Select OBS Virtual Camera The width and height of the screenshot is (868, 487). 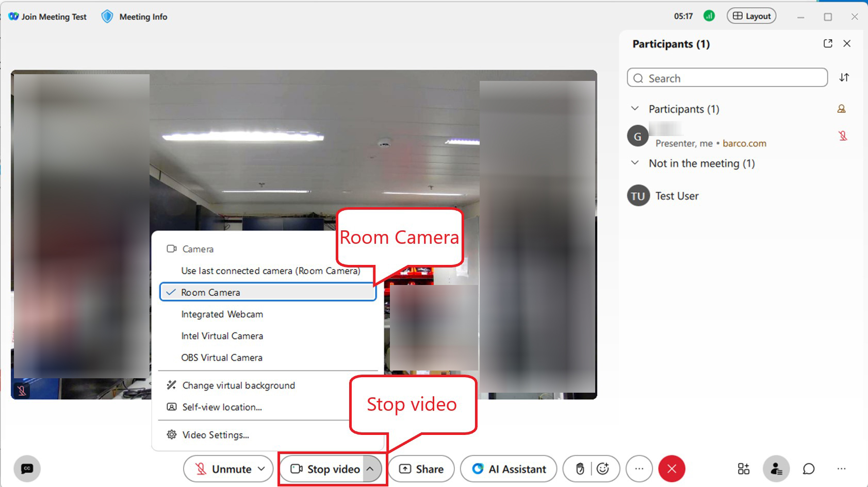222,357
